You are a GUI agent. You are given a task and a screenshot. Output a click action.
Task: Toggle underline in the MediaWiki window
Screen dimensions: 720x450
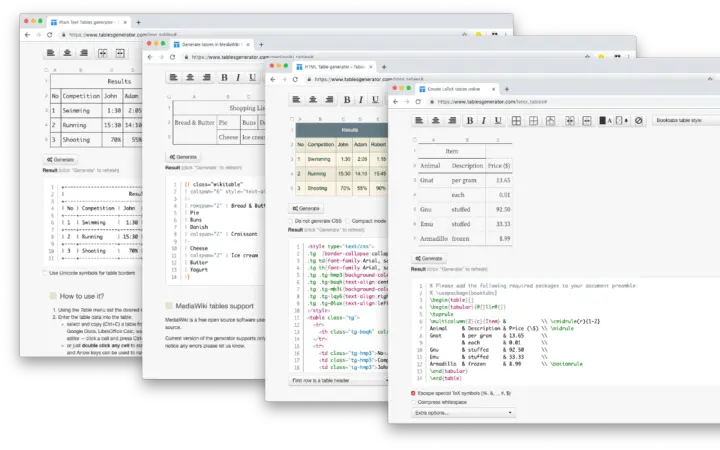click(x=253, y=78)
